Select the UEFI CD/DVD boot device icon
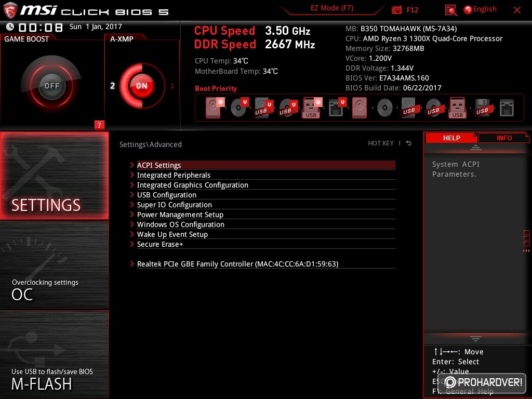The image size is (532, 399). point(240,108)
